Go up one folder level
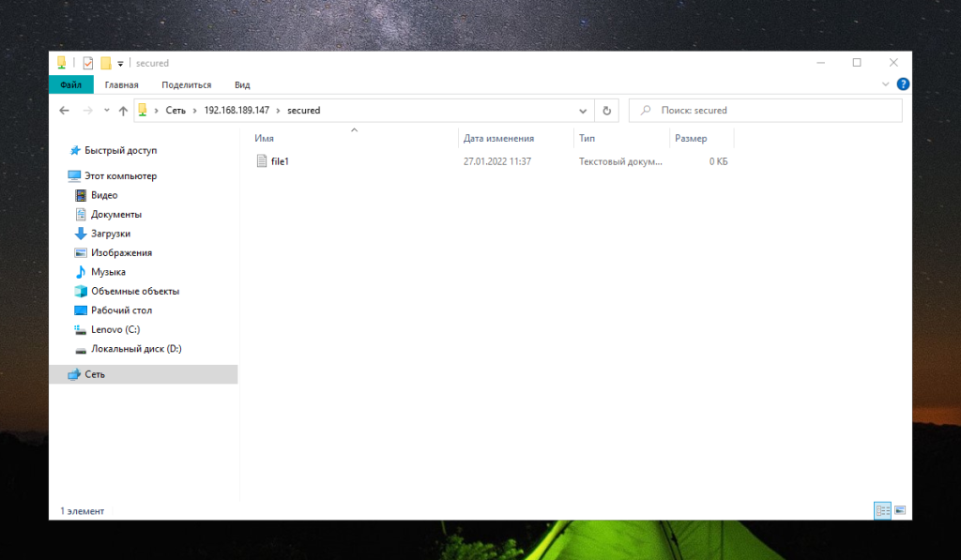Viewport: 961px width, 560px height. (x=123, y=111)
